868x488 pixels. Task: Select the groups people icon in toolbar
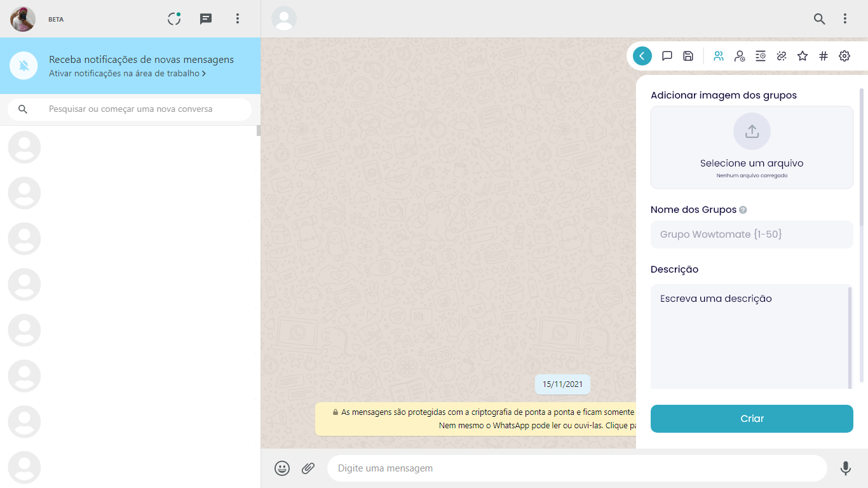[719, 56]
